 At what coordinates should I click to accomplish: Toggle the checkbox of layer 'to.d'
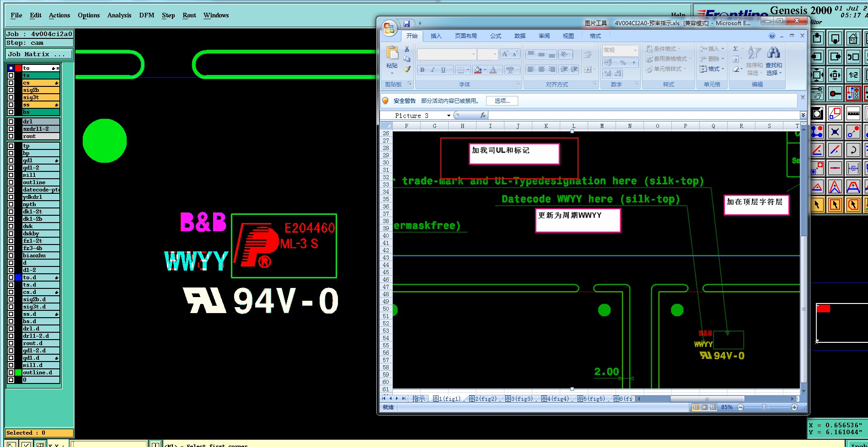(11, 277)
